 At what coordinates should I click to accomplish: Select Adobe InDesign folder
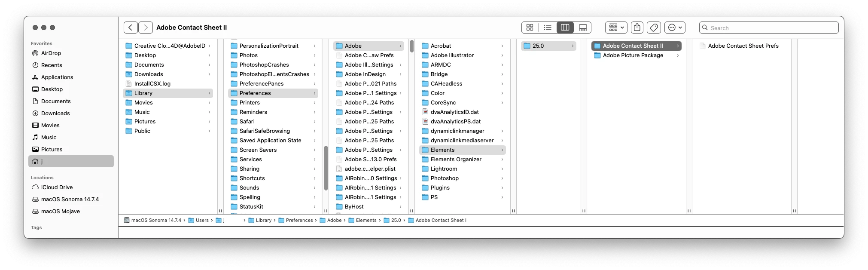click(x=369, y=74)
